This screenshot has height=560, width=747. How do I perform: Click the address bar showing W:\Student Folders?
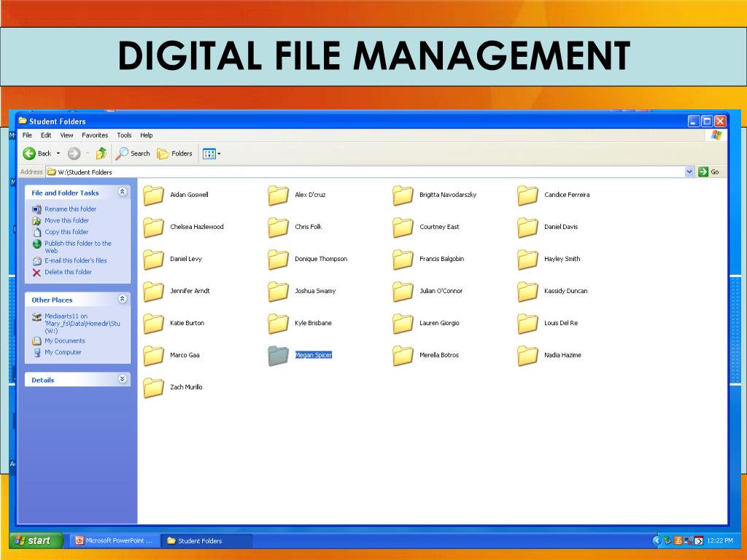tap(365, 172)
